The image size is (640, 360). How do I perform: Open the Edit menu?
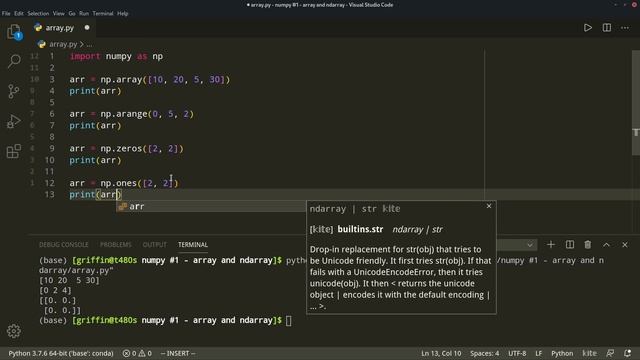point(19,13)
